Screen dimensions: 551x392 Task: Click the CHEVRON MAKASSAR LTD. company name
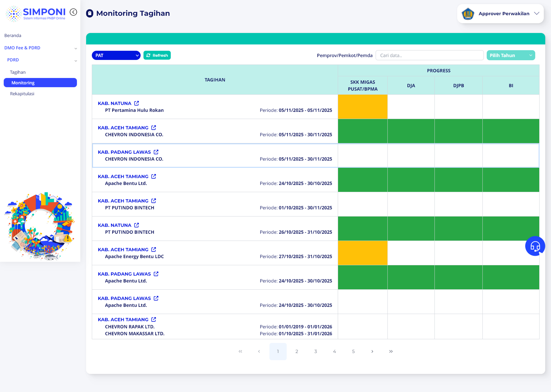[135, 334]
